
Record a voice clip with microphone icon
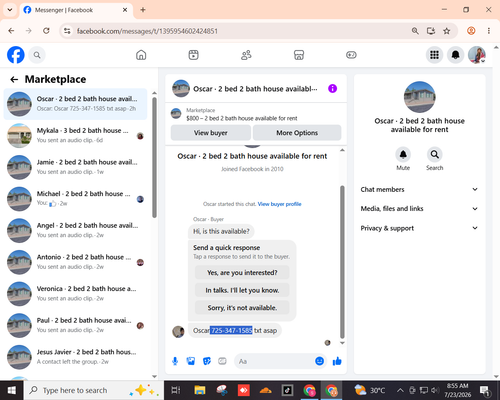click(x=175, y=361)
